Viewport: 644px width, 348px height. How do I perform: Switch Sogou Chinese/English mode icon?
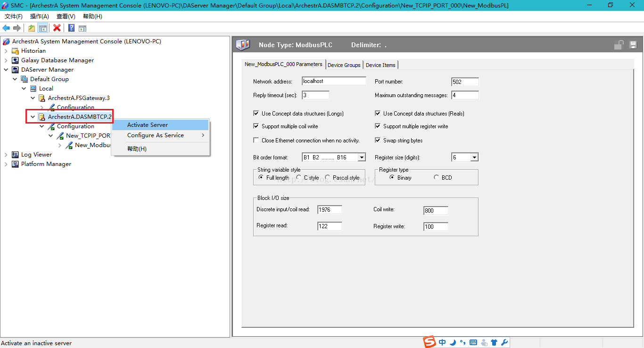(x=442, y=343)
